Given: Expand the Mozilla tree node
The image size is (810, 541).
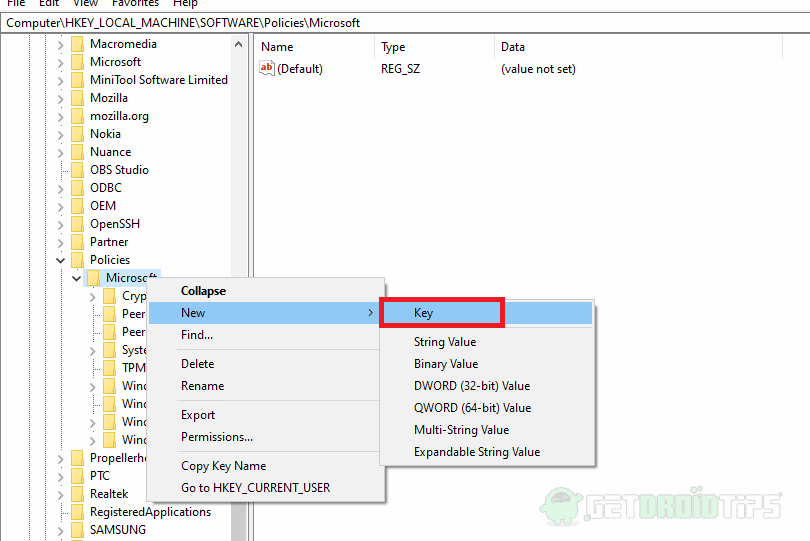Looking at the screenshot, I should coord(60,98).
